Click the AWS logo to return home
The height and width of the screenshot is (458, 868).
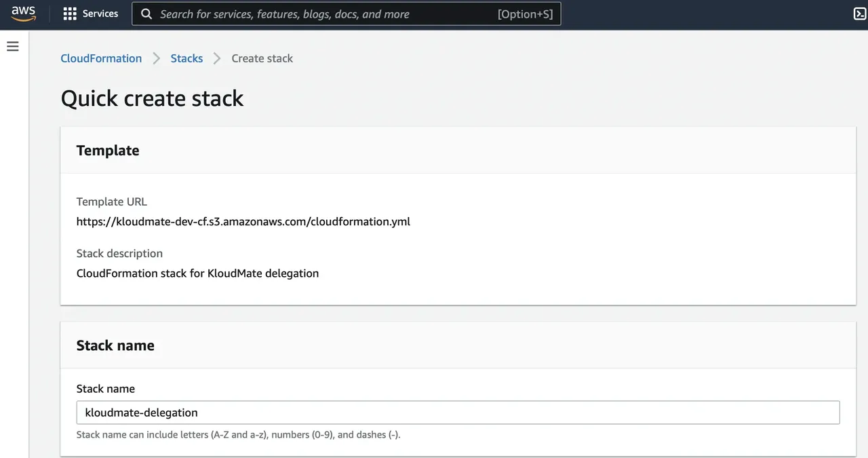[23, 13]
